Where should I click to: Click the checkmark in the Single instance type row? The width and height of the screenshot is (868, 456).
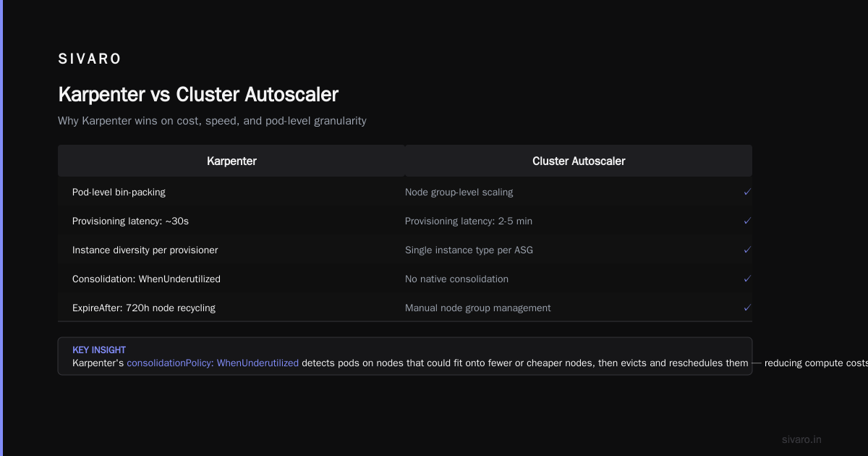click(x=747, y=250)
